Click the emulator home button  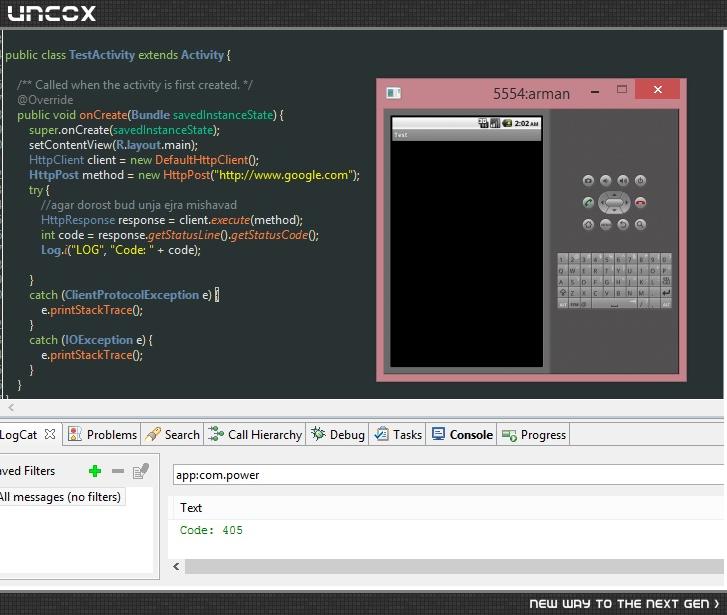(x=588, y=224)
